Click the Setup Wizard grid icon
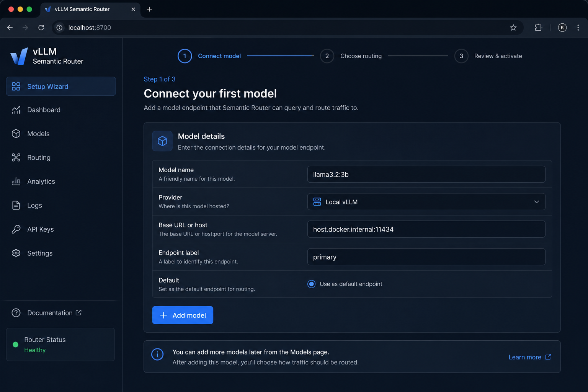The image size is (588, 392). pos(16,87)
